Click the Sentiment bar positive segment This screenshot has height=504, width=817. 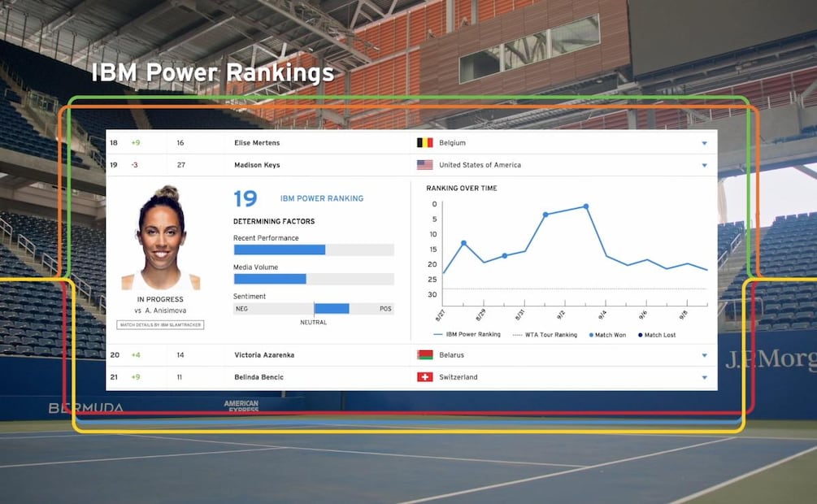[x=332, y=309]
